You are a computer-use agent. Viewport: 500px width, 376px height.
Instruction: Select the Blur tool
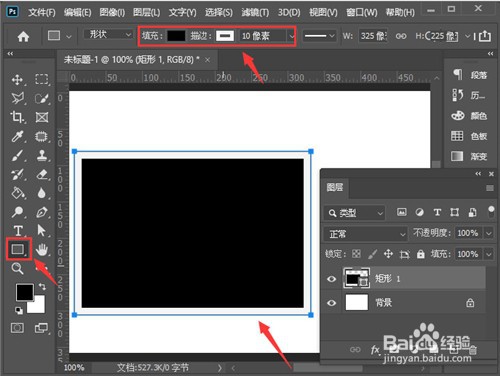tap(42, 193)
